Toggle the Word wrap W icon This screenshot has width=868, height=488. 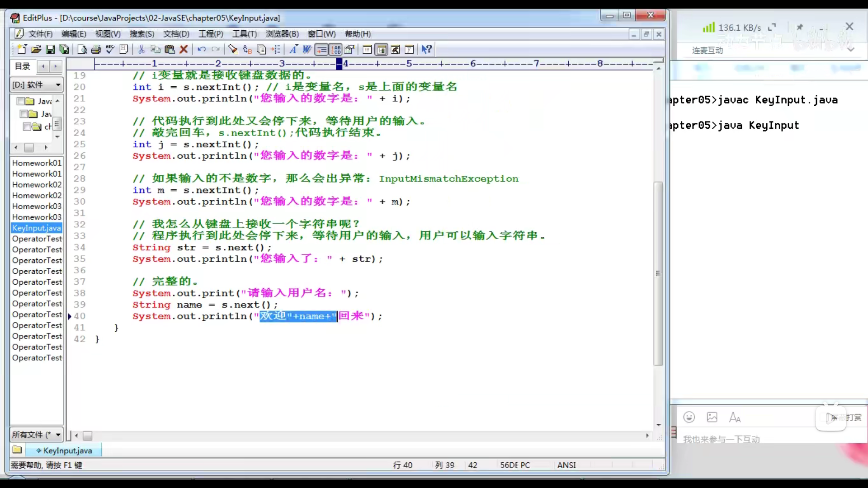point(307,49)
